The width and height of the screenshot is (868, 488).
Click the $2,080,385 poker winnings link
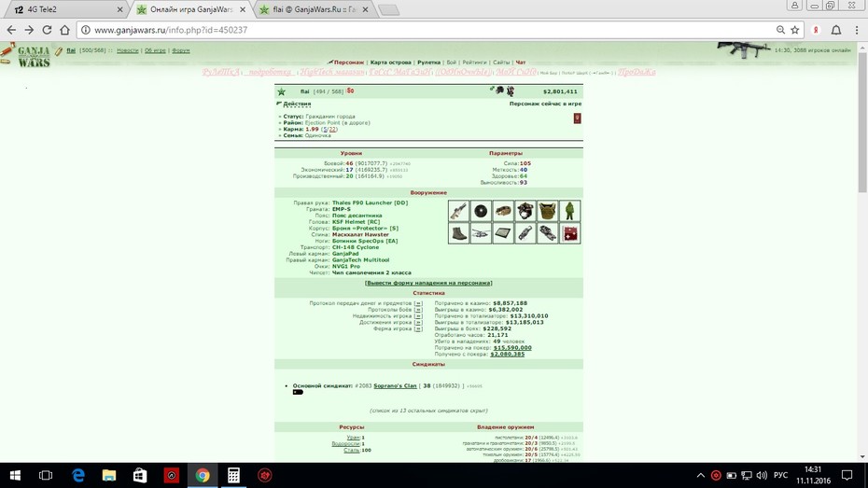point(507,355)
